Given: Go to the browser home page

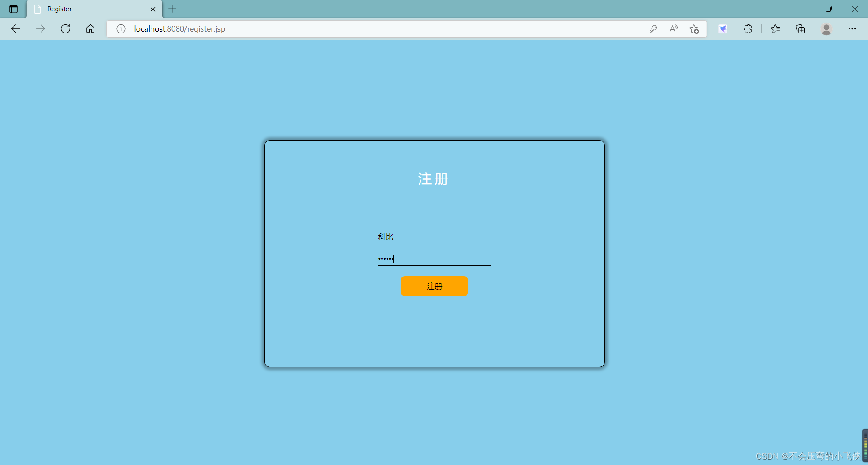Looking at the screenshot, I should tap(90, 29).
